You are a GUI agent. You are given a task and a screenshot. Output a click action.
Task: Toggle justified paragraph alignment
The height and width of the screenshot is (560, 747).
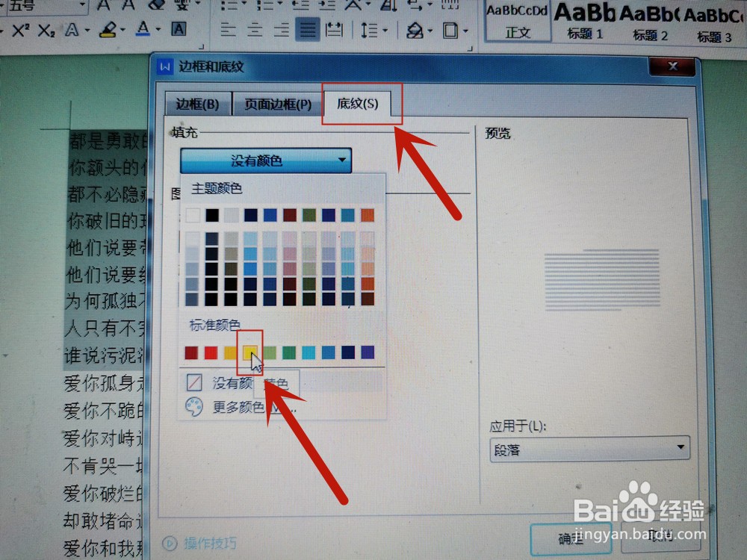[308, 30]
